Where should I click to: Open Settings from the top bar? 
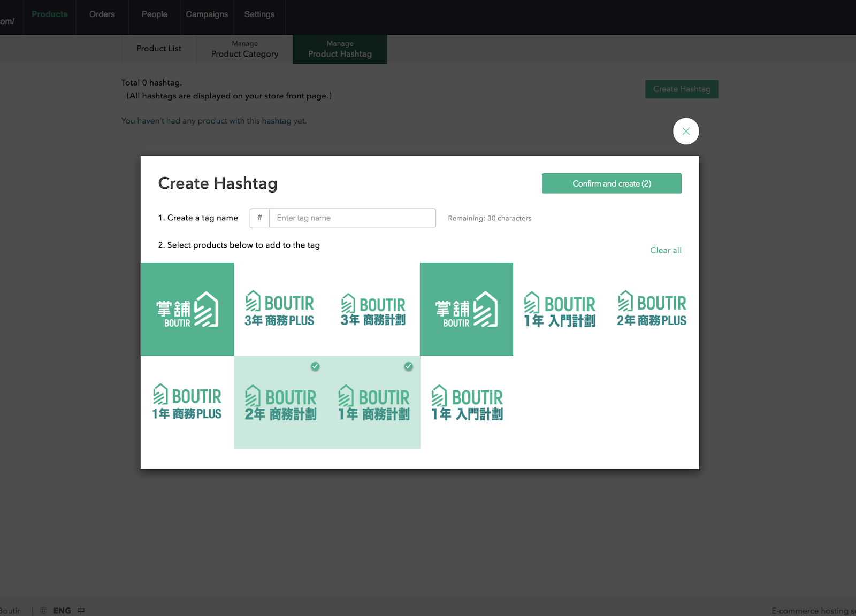pyautogui.click(x=259, y=14)
